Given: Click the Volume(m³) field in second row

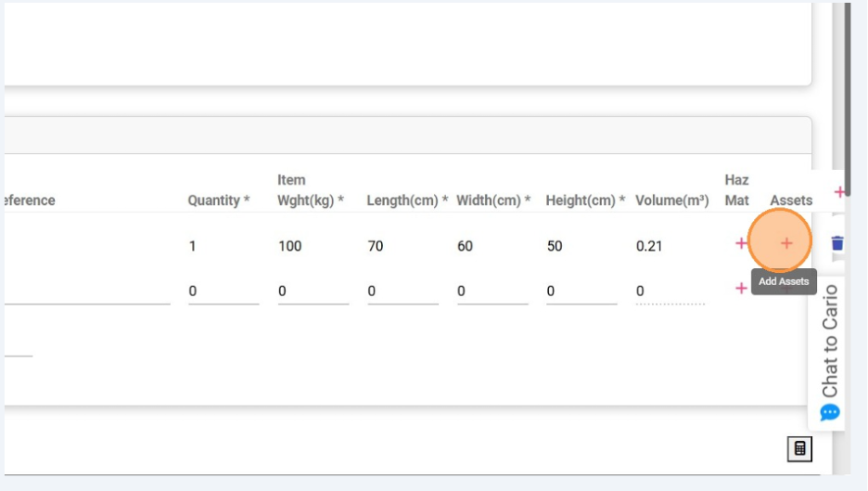Looking at the screenshot, I should [x=670, y=291].
